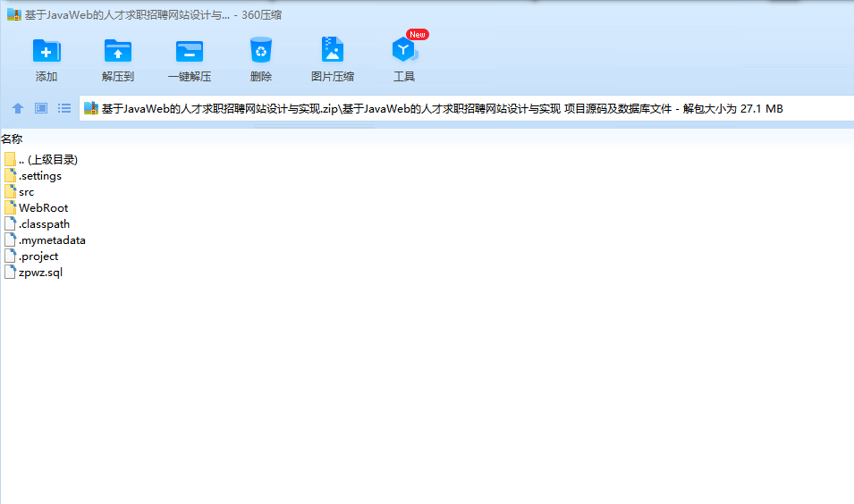The width and height of the screenshot is (854, 504).
Task: Click the archive icon in the address bar
Action: coord(91,108)
